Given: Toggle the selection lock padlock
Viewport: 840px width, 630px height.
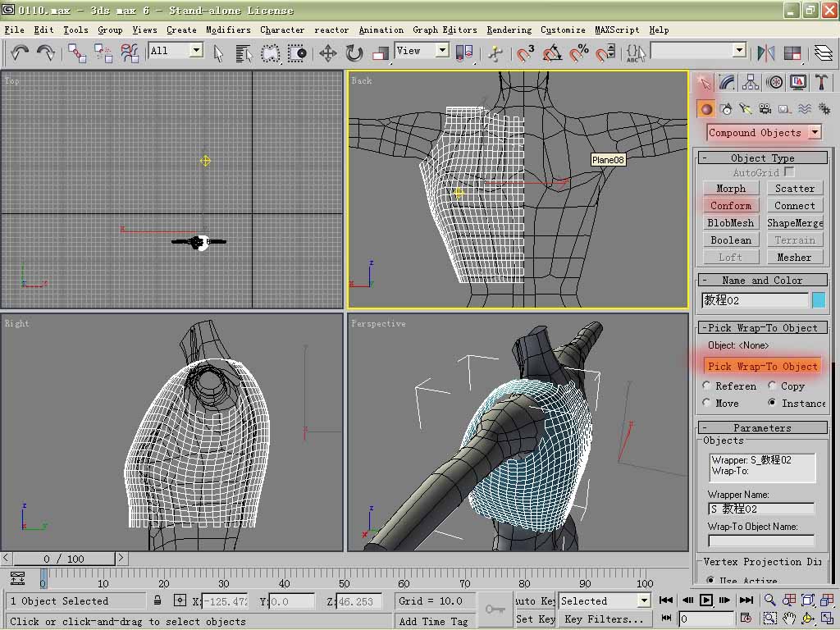Looking at the screenshot, I should [157, 600].
